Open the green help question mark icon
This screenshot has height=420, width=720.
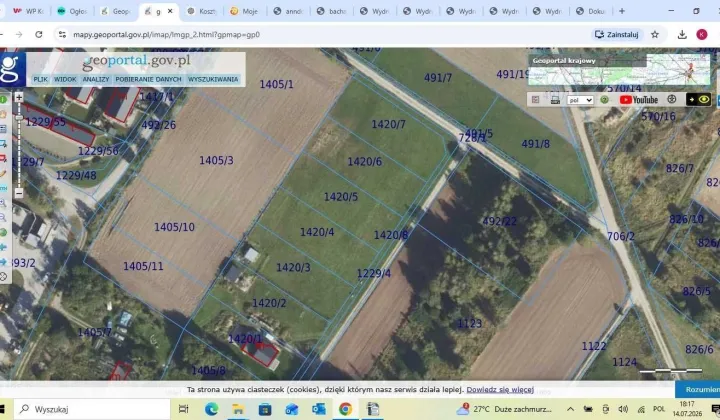604,100
